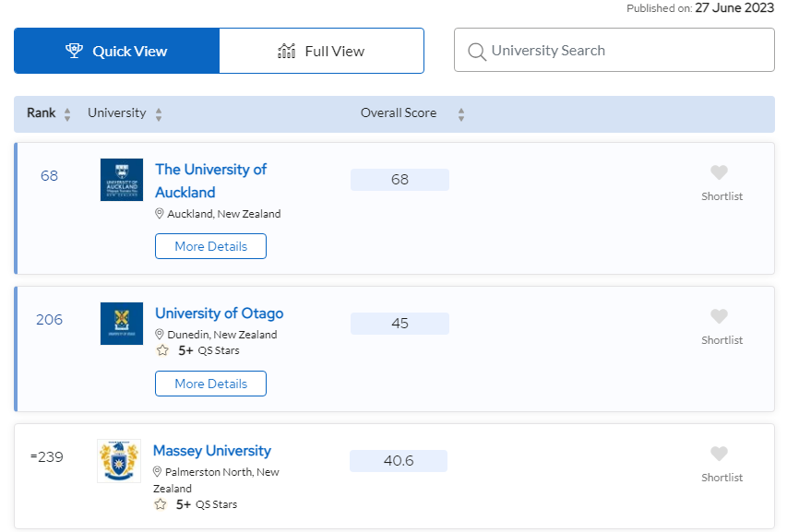Click the University Search input field
This screenshot has height=532, width=787.
pyautogui.click(x=614, y=50)
